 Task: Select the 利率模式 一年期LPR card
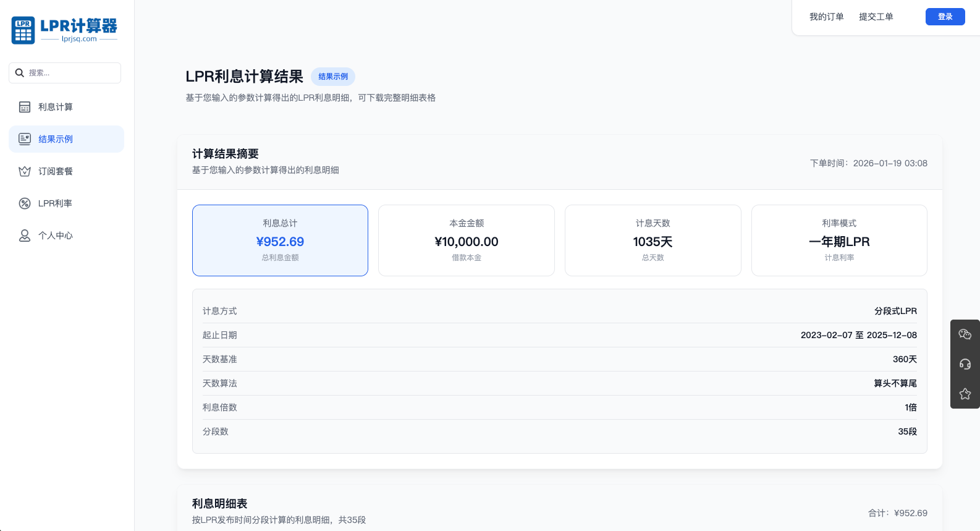pyautogui.click(x=839, y=240)
